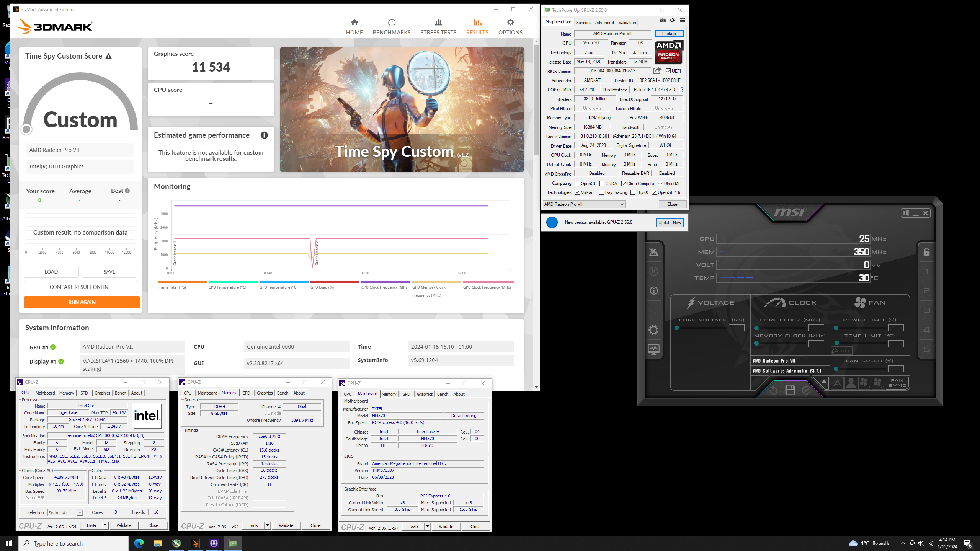Reset Afterburner settings with revert icon
This screenshot has height=551, width=980.
pyautogui.click(x=773, y=391)
